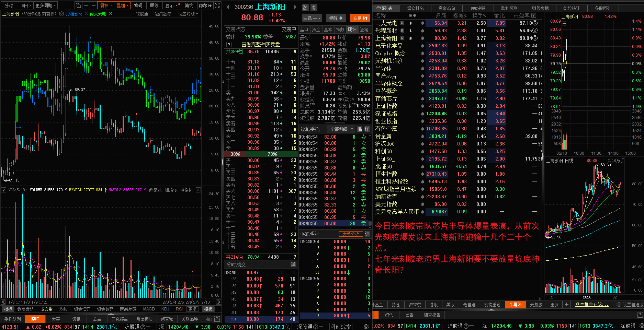Screen dimensions: 644x330
Task: Select the 光刻胶 watchlist group tab
Action: [536, 305]
